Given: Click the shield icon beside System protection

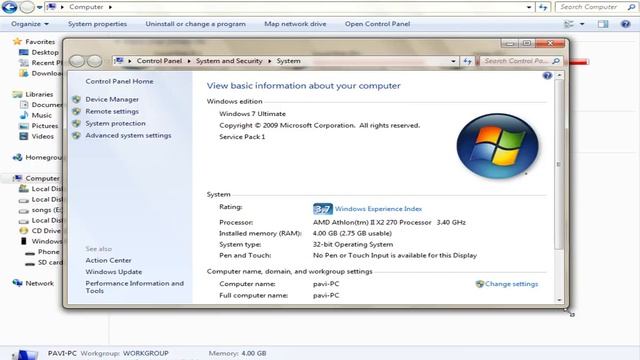Looking at the screenshot, I should [x=76, y=123].
